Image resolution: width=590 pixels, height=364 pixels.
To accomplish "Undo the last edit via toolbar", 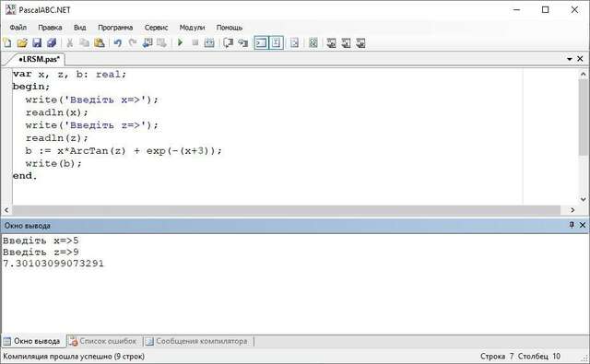I will click(x=118, y=43).
